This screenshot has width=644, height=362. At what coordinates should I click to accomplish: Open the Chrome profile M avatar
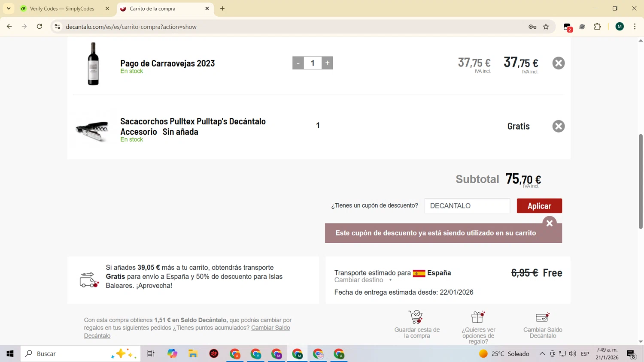click(x=620, y=27)
